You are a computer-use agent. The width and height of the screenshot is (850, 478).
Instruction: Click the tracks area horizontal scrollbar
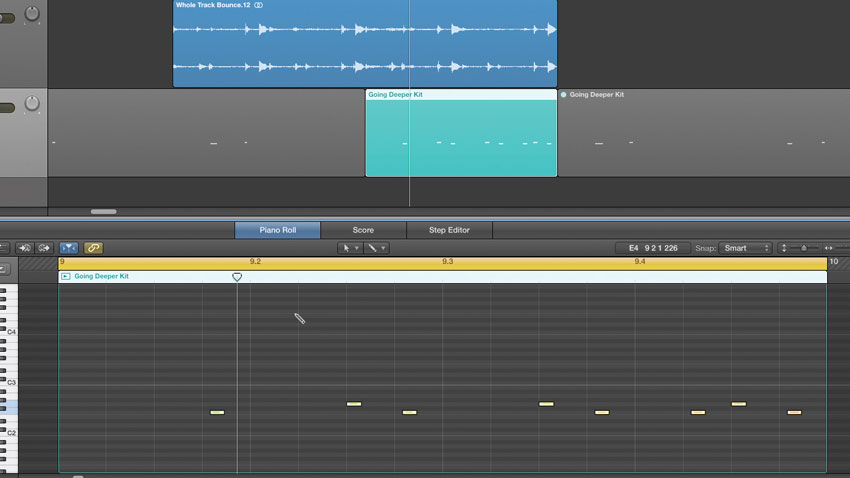[x=104, y=212]
